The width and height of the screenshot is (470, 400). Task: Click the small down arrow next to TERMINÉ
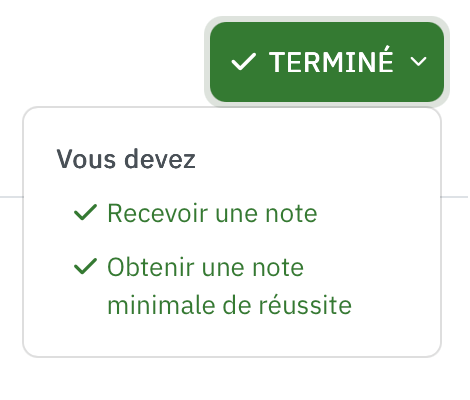(x=418, y=62)
